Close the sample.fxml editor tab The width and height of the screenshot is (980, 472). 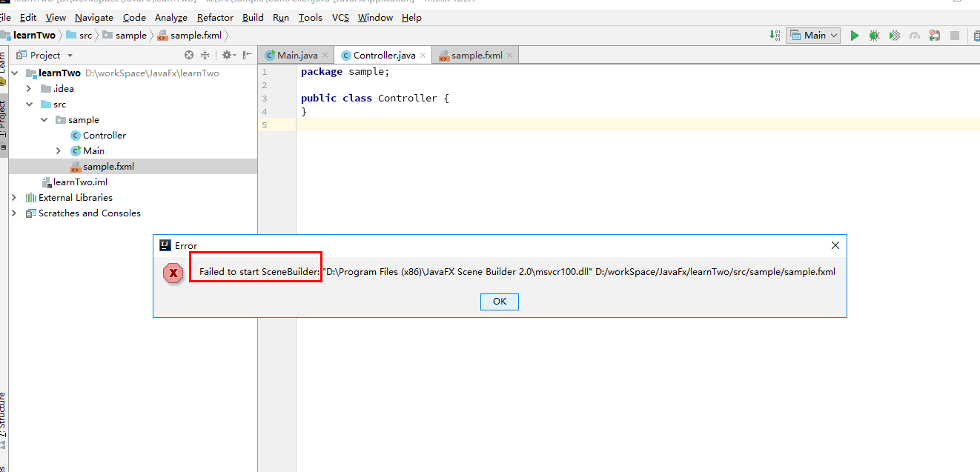click(509, 56)
